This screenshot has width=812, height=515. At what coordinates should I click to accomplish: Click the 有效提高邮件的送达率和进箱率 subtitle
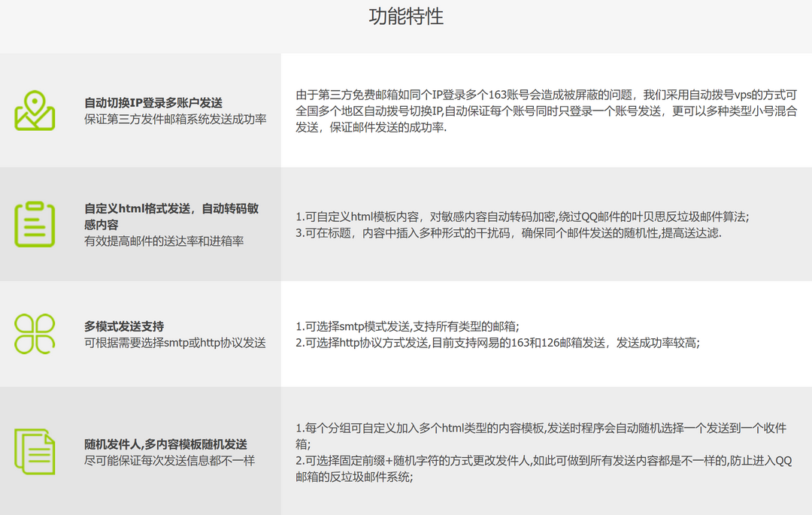click(164, 241)
